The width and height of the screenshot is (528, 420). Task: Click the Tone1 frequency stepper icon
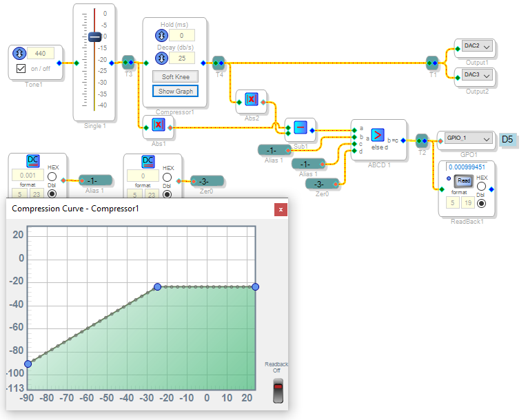19,53
